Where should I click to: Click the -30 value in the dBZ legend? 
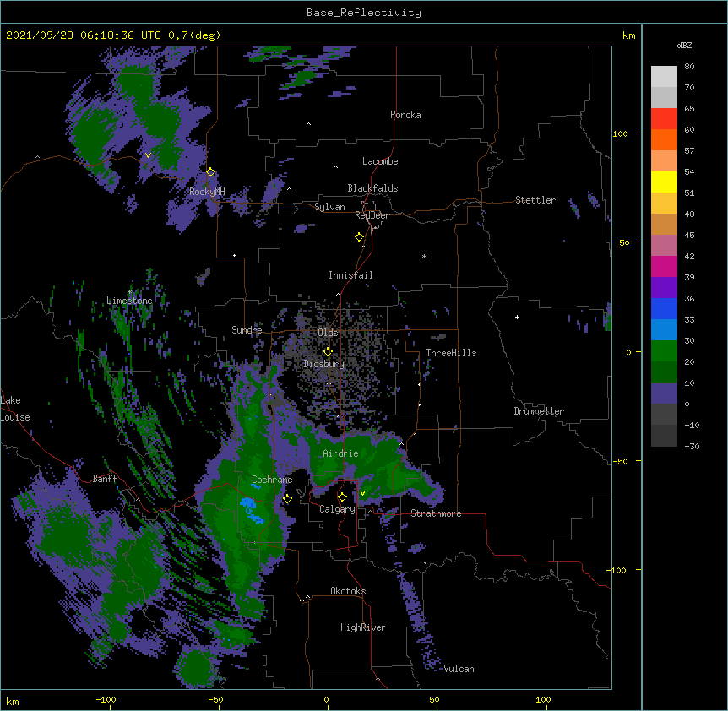tap(692, 446)
